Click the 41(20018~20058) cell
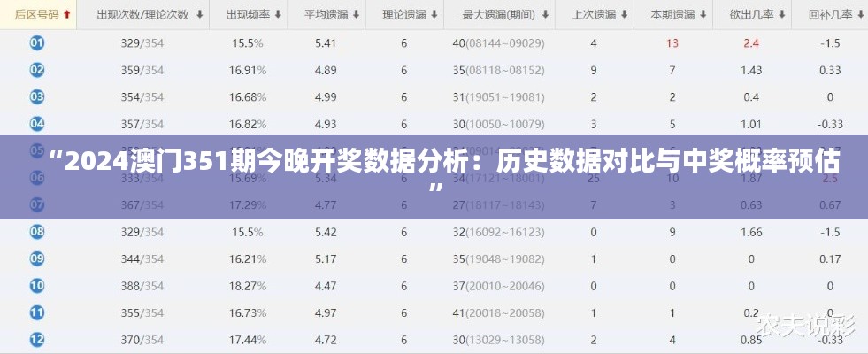 (x=499, y=312)
